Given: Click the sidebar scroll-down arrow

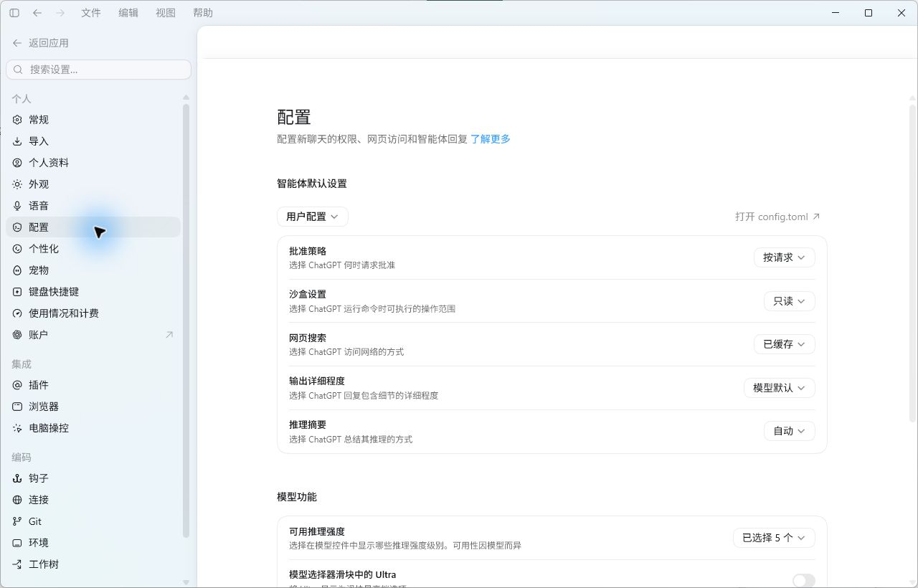Looking at the screenshot, I should coord(186,582).
